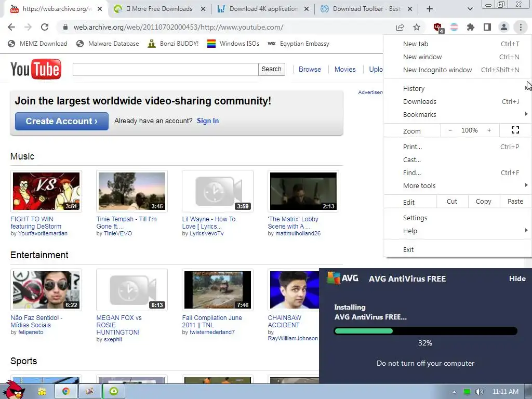Viewport: 532px width, 399px height.
Task: Go back using the browser back arrow
Action: point(11,27)
